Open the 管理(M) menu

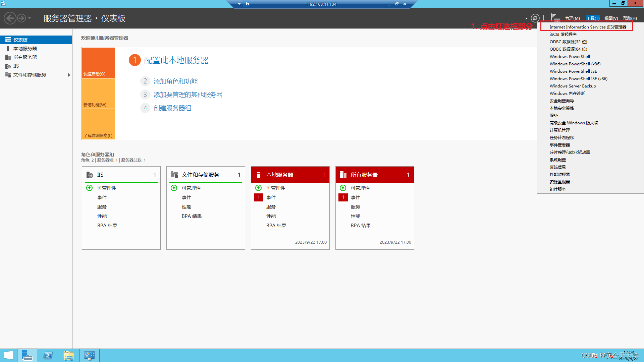pos(572,18)
